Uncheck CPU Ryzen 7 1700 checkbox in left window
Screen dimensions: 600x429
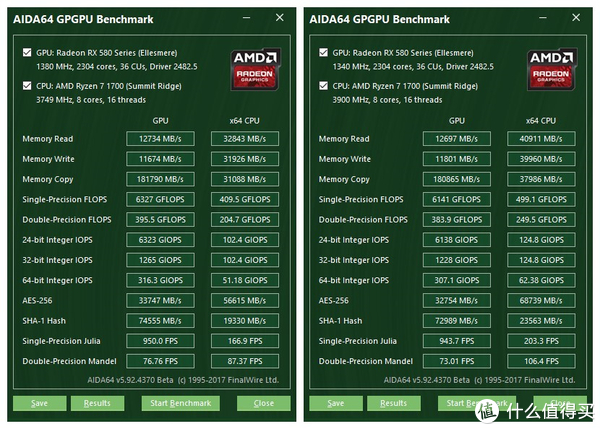(27, 86)
